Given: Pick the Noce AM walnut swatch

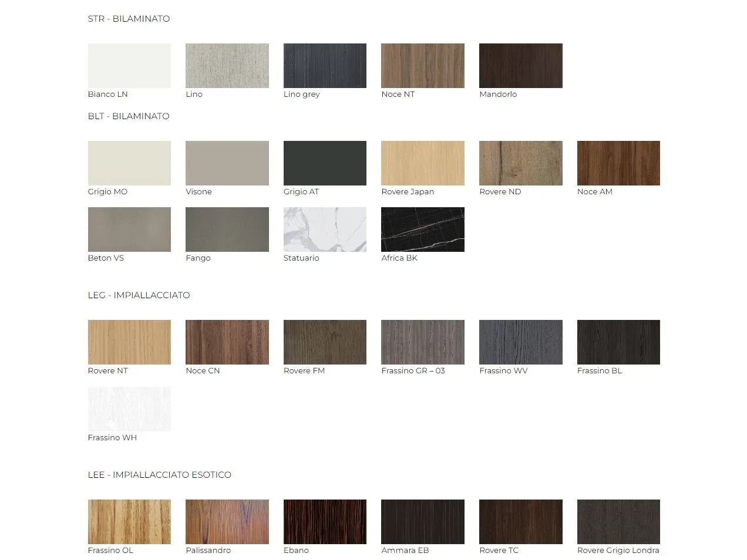Looking at the screenshot, I should (618, 163).
